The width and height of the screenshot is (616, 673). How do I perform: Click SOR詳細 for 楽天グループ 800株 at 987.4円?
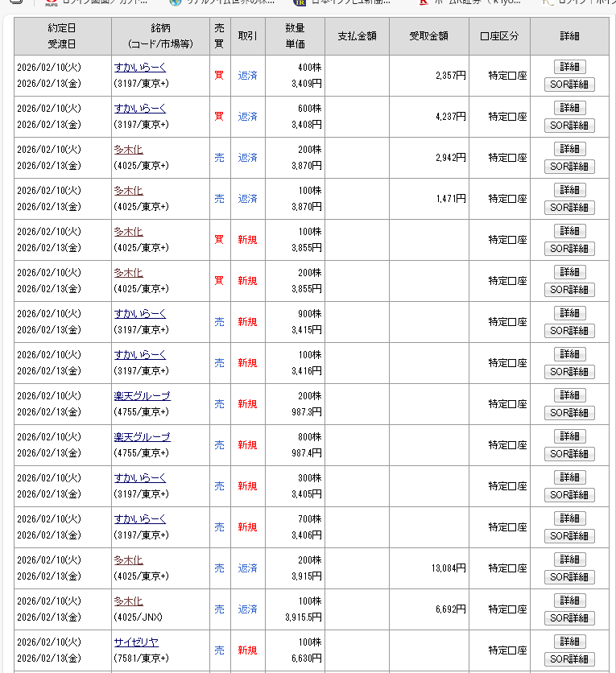click(569, 454)
